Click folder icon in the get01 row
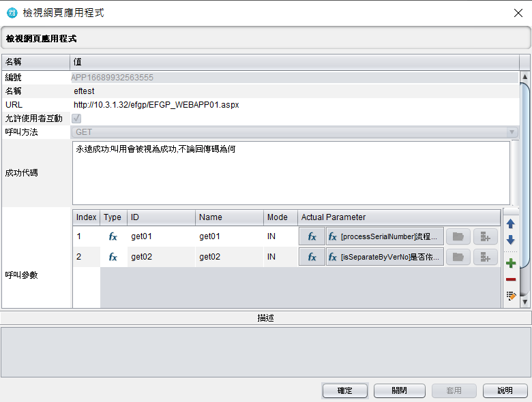Viewport: 532px width, 402px height. 458,236
